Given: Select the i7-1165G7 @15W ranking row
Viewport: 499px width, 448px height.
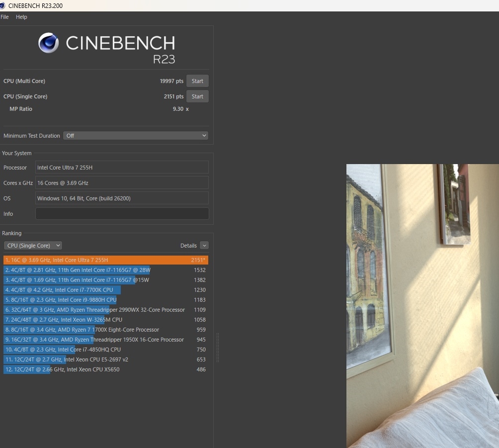Looking at the screenshot, I should point(106,280).
